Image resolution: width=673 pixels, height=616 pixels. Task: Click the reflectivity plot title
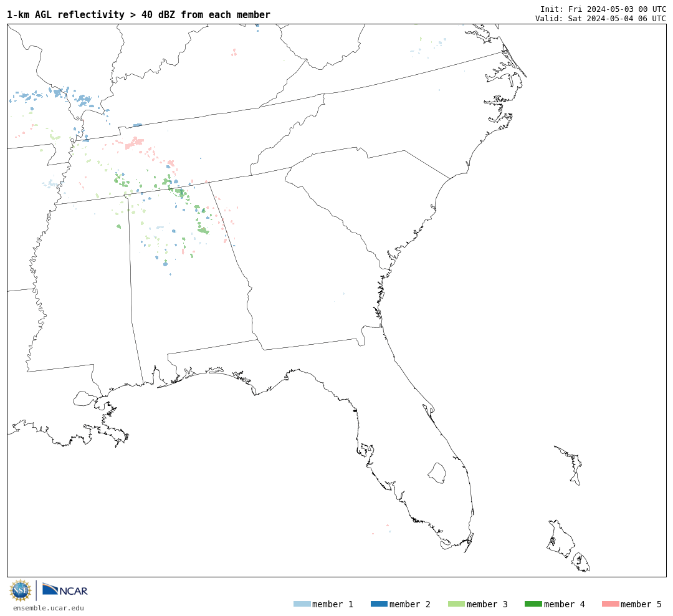click(138, 14)
